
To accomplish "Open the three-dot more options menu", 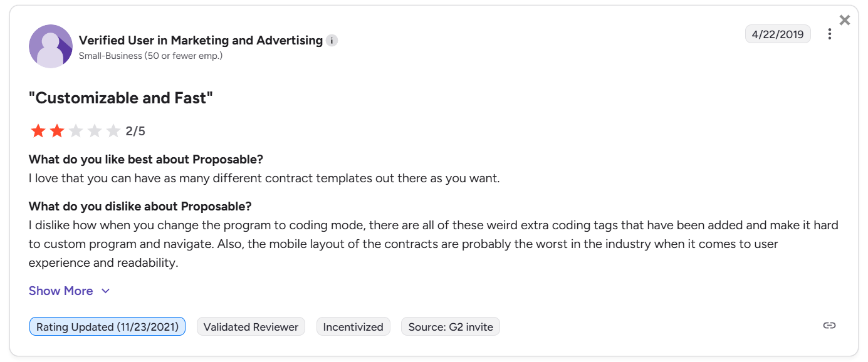I will 829,34.
